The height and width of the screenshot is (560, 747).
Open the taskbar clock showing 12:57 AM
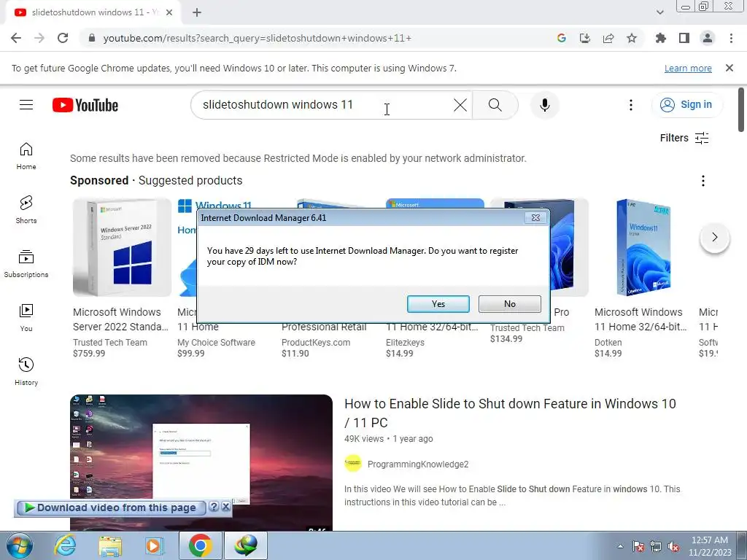coord(709,546)
